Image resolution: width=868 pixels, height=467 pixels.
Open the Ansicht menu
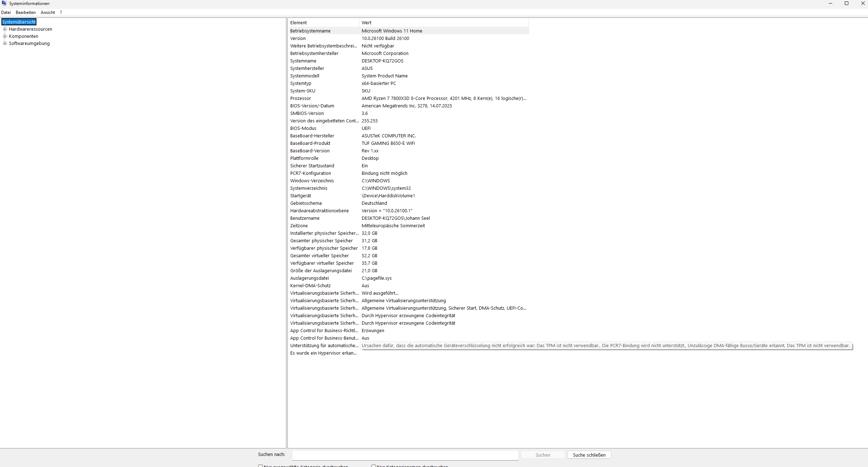[x=47, y=12]
